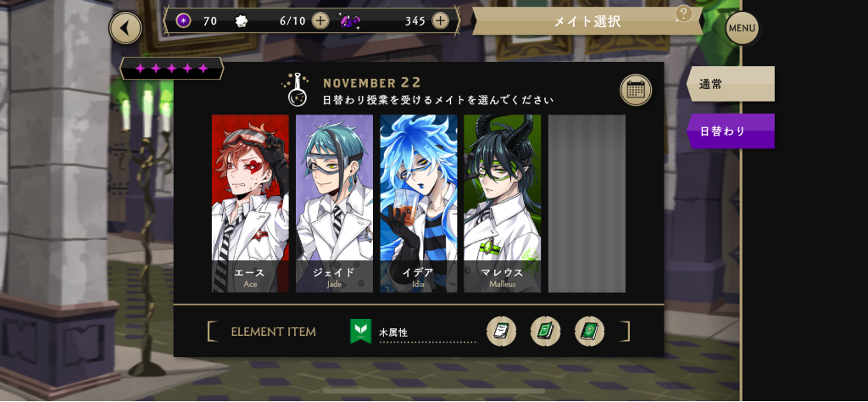The image size is (868, 402).
Task: Tap the first white notebook item icon
Action: (502, 332)
